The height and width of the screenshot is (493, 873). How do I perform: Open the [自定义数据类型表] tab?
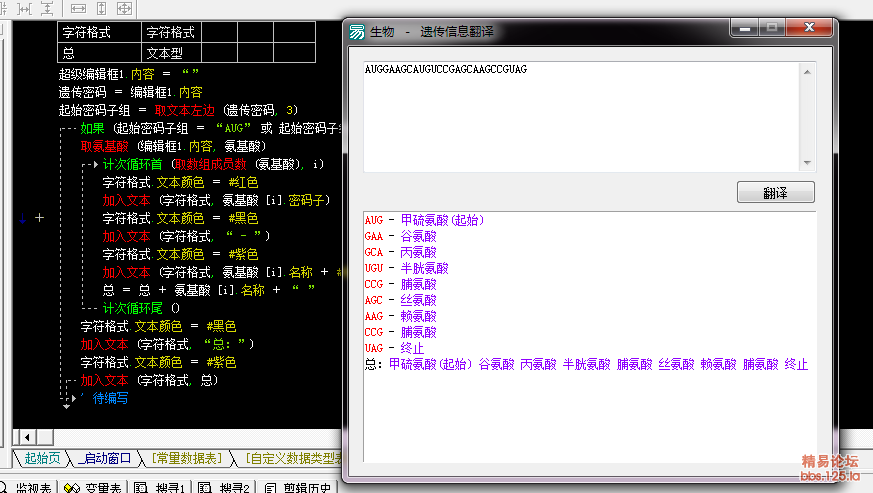tap(293, 458)
